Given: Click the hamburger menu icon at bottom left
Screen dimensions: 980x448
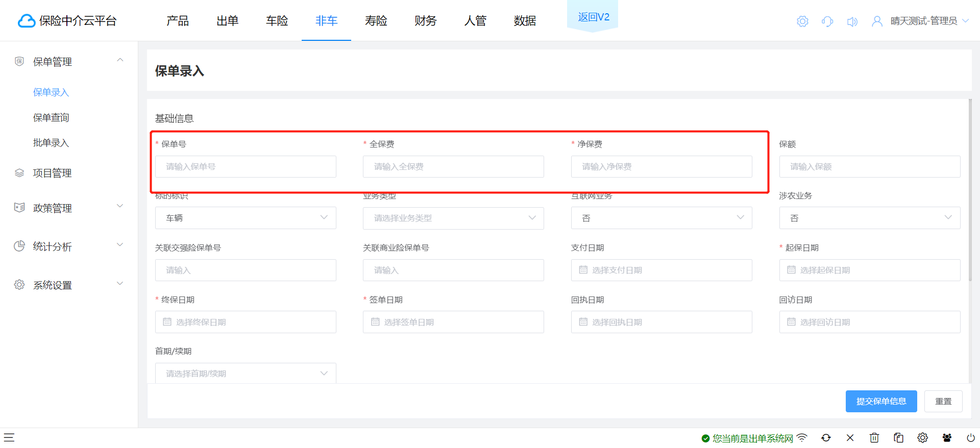Looking at the screenshot, I should 9,437.
